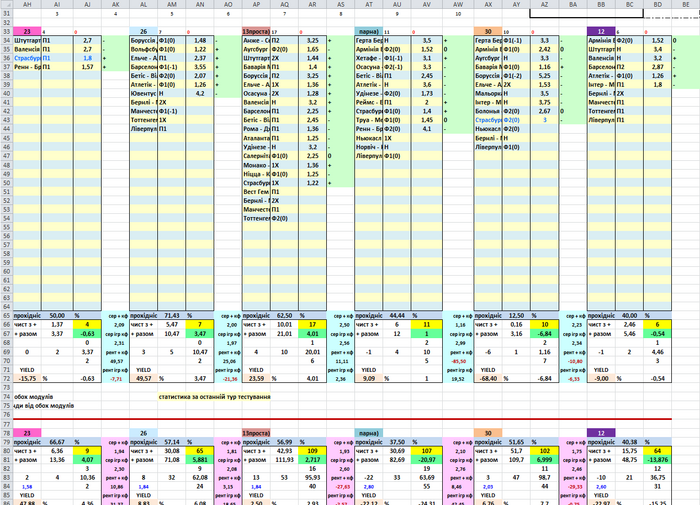Screen dimensions: 700x505
Task: Click blue 'Страсбург' cell in row 43
Action: pyautogui.click(x=488, y=120)
